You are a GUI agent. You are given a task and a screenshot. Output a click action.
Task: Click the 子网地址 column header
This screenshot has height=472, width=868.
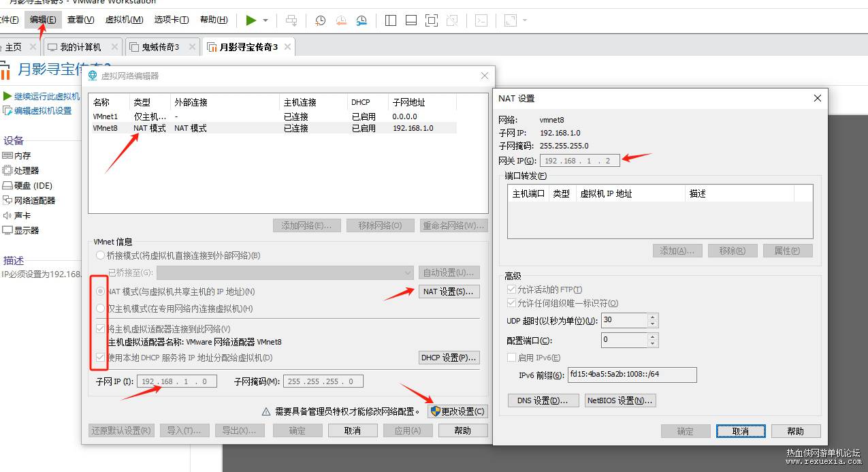click(x=422, y=102)
